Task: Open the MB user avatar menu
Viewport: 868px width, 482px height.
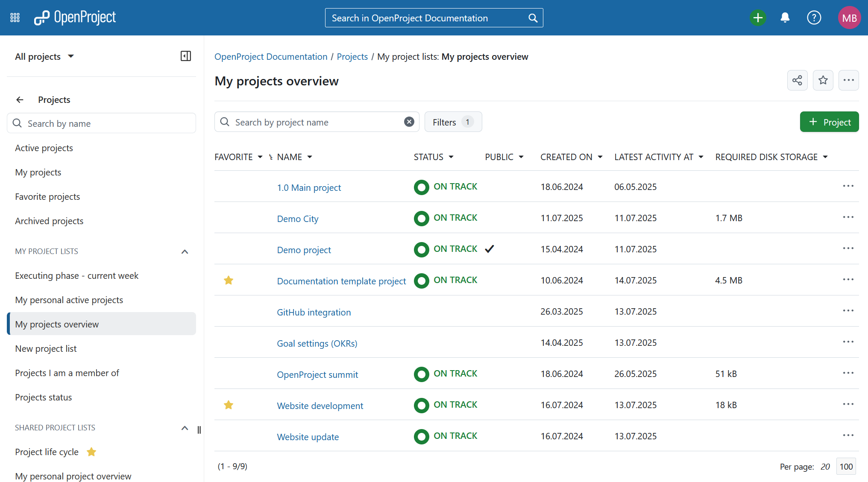Action: pyautogui.click(x=849, y=18)
